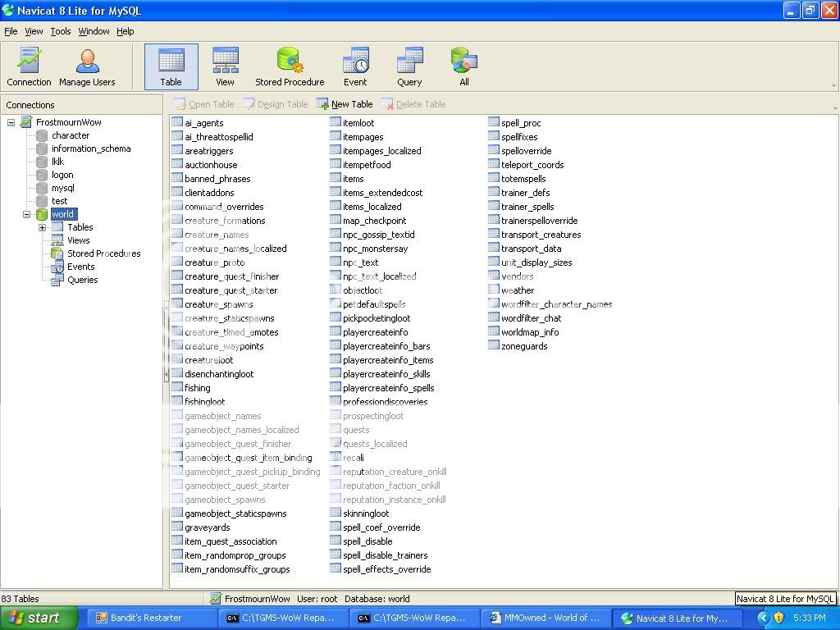Open the Query toolbar icon
This screenshot has width=840, height=630.
click(409, 67)
